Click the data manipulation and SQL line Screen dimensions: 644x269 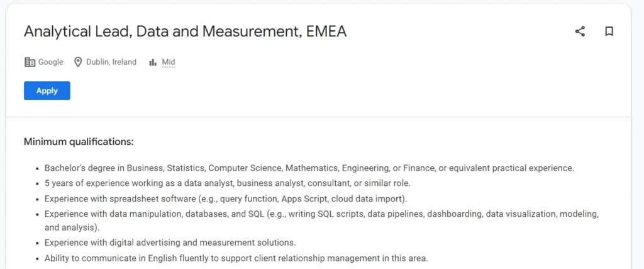321,214
